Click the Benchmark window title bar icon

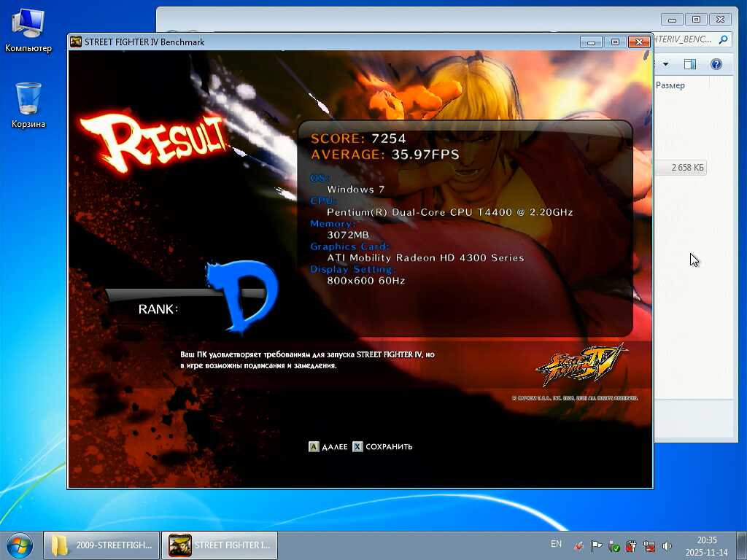(x=76, y=42)
